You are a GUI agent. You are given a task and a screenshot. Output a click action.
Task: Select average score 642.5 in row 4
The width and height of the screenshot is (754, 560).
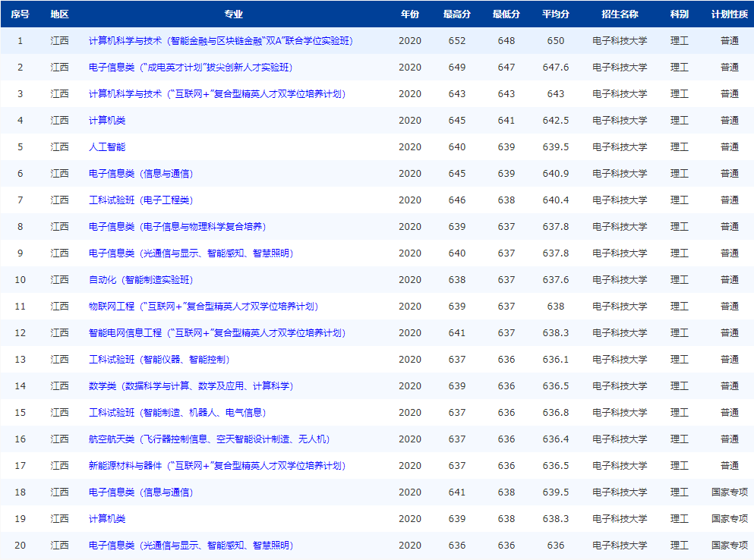coord(556,120)
